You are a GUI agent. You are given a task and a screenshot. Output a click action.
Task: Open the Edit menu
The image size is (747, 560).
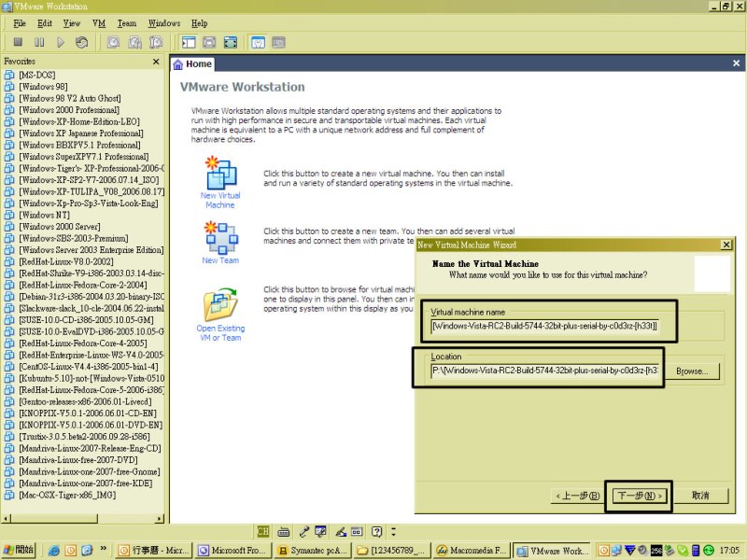click(x=45, y=22)
